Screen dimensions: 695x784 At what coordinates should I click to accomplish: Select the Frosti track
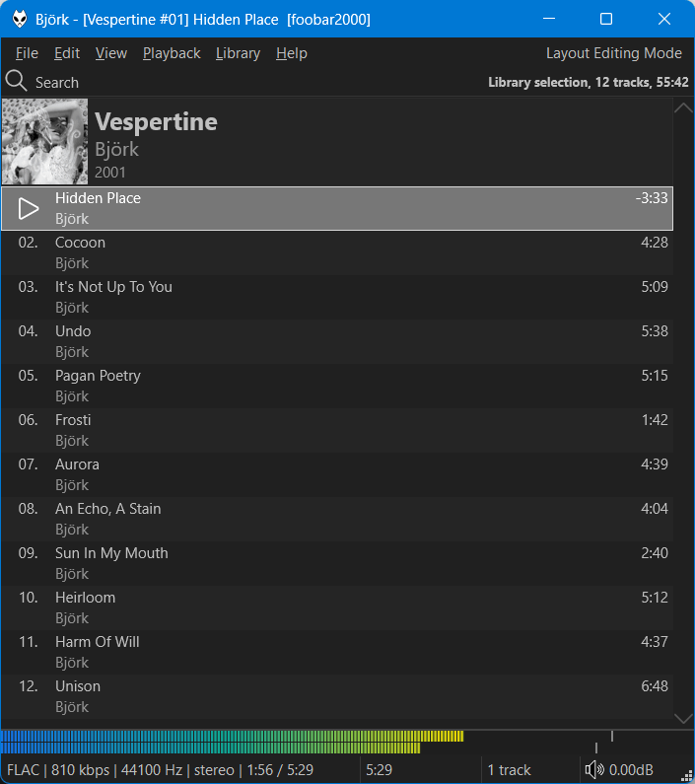[x=337, y=430]
